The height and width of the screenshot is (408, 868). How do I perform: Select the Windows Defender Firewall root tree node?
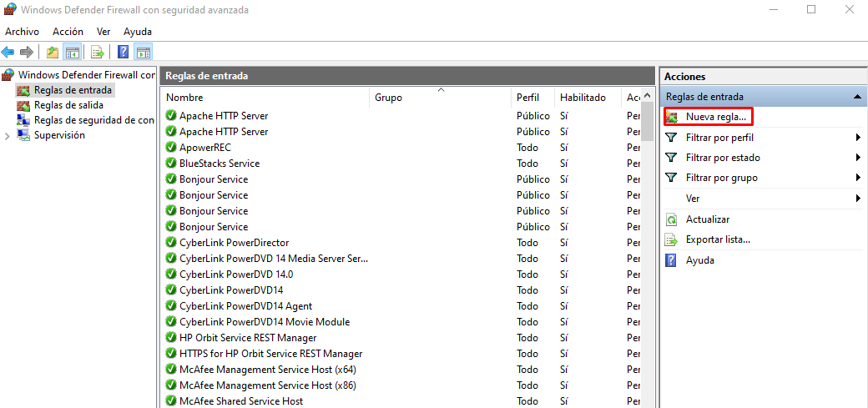(86, 75)
